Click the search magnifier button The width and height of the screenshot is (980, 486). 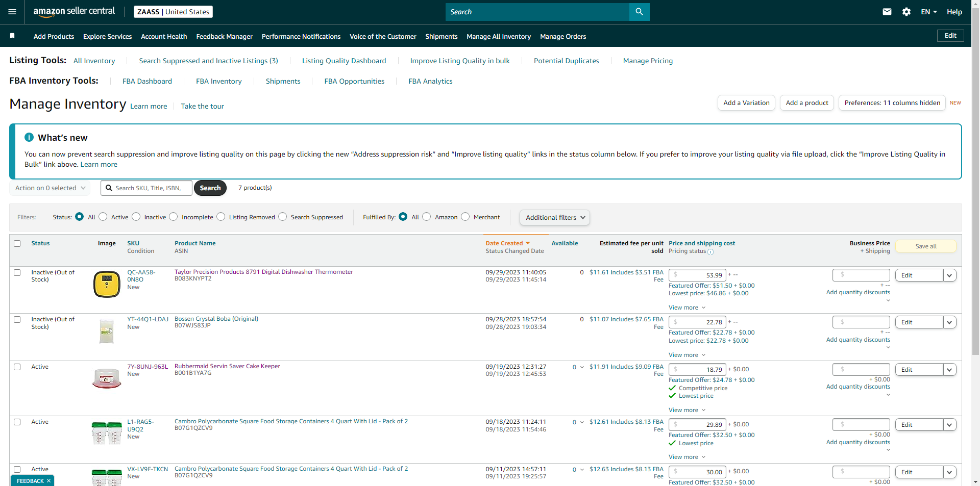639,12
